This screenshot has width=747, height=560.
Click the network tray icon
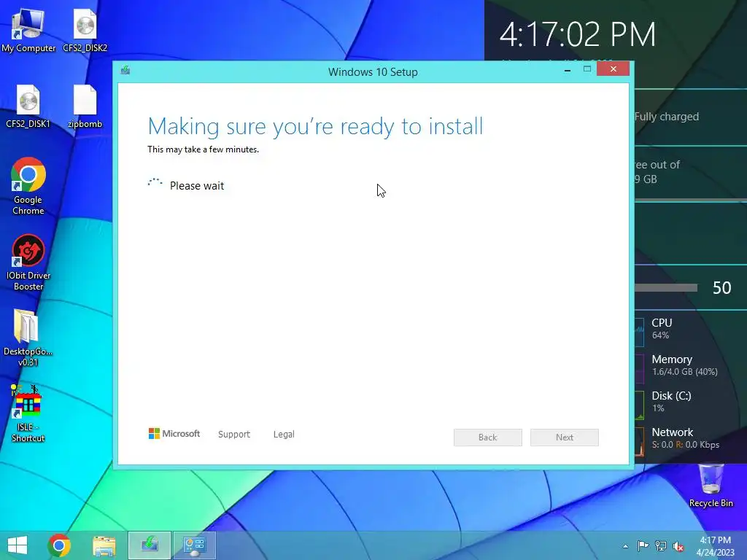(661, 546)
